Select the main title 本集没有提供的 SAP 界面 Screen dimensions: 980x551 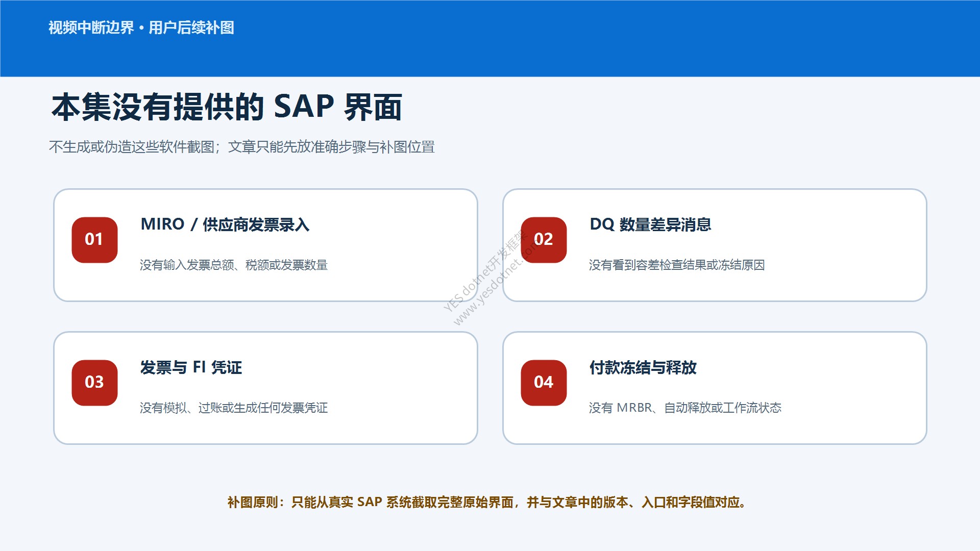[227, 107]
